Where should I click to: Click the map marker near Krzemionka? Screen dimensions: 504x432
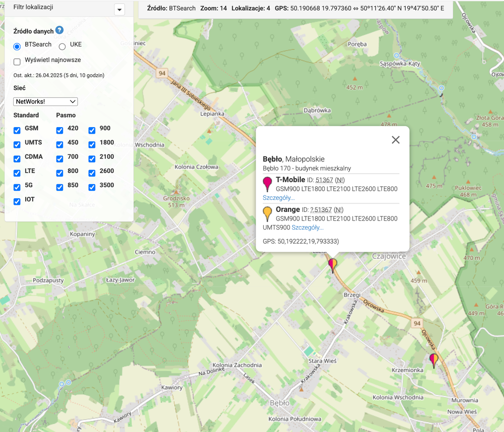(433, 360)
